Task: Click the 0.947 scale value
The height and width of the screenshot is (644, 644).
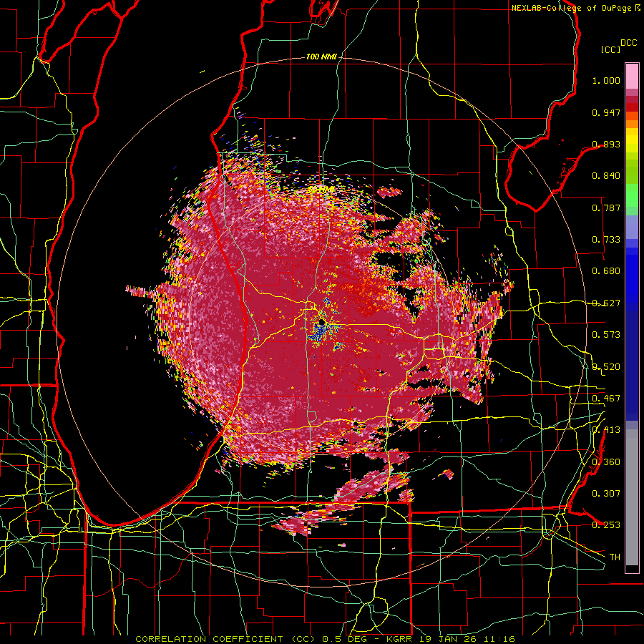Action: (606, 112)
